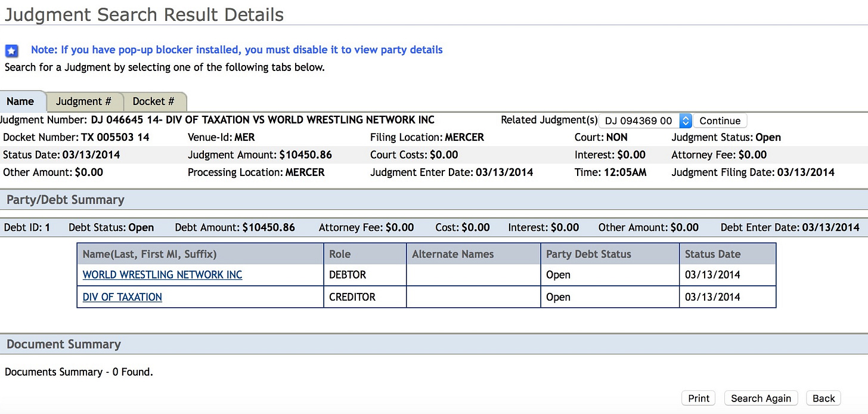This screenshot has width=868, height=414.
Task: Click the Search Again button
Action: [761, 398]
